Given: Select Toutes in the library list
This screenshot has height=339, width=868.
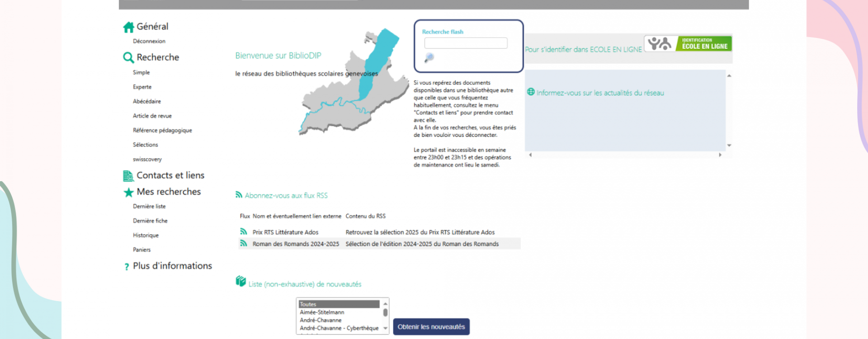Looking at the screenshot, I should coord(339,304).
